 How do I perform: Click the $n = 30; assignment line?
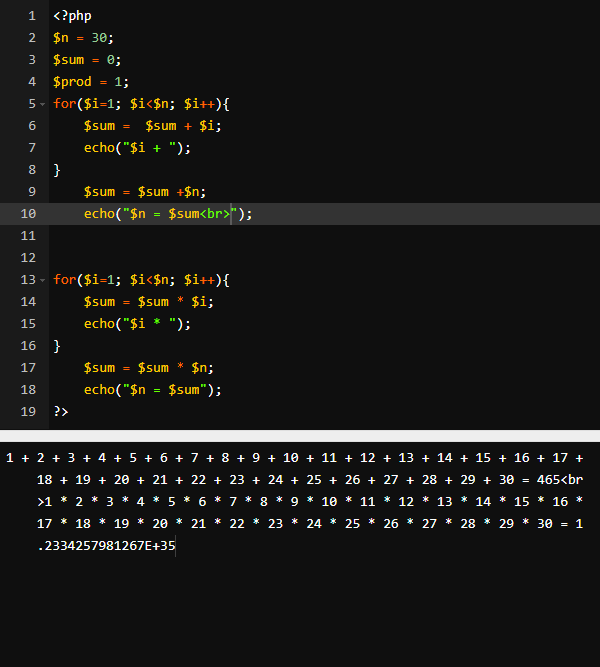(x=83, y=38)
